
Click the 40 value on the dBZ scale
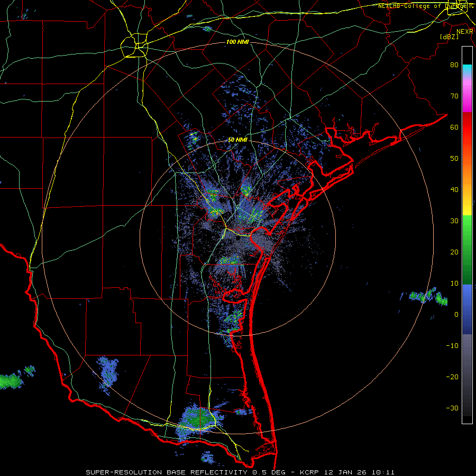pyautogui.click(x=454, y=189)
